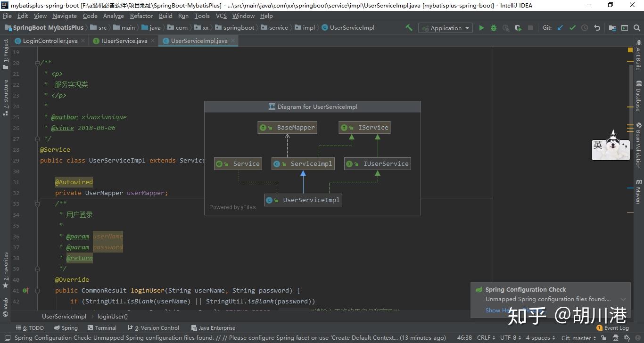
Task: Build project with the hammer icon
Action: point(409,28)
